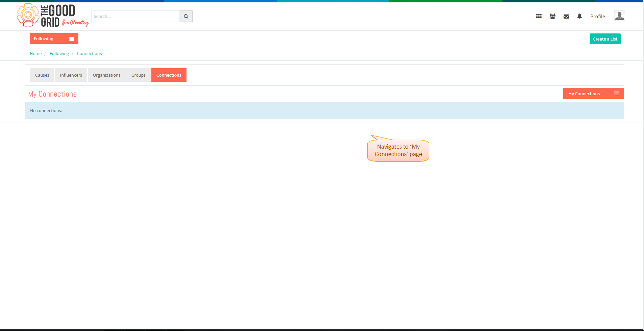The height and width of the screenshot is (331, 644).
Task: Switch to the Organizations tab
Action: 107,75
